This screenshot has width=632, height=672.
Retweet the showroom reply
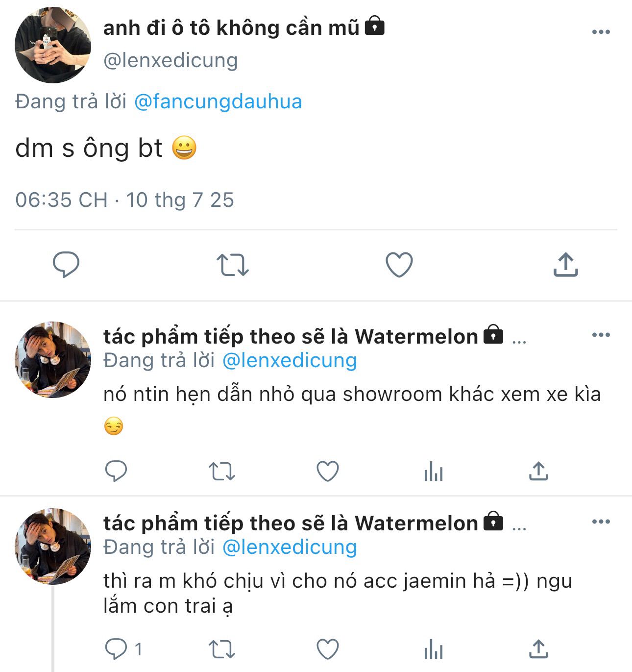coord(222,472)
